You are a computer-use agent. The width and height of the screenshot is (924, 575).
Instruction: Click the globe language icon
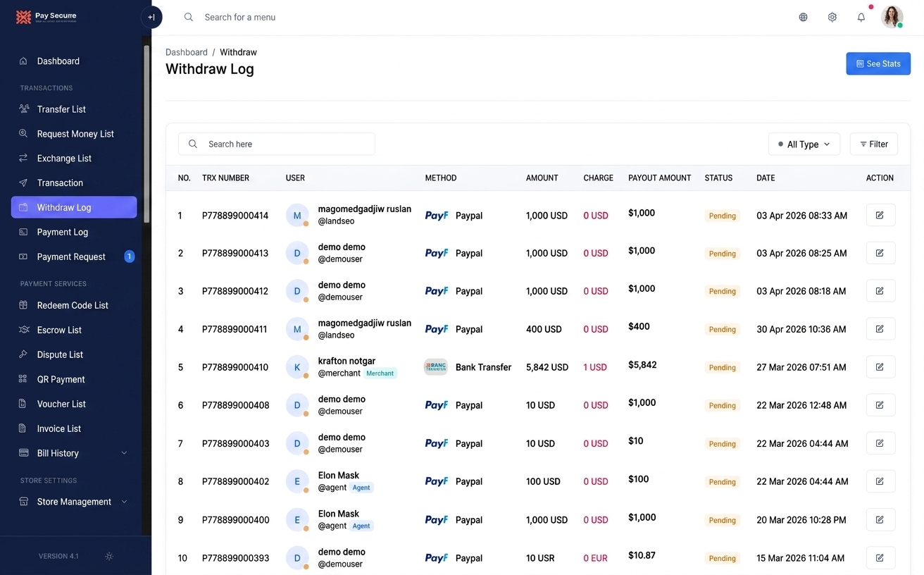tap(803, 17)
